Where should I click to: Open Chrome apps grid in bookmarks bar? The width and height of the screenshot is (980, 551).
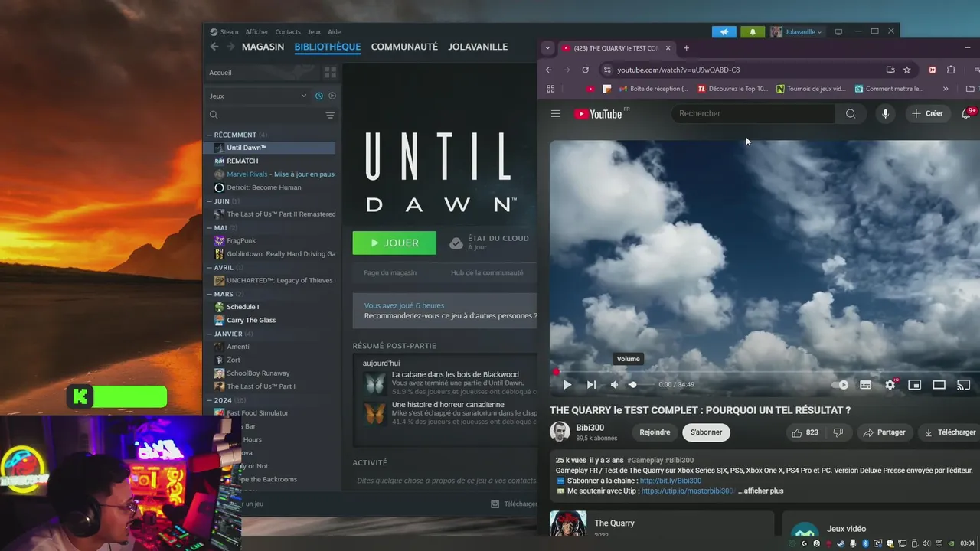pos(550,89)
